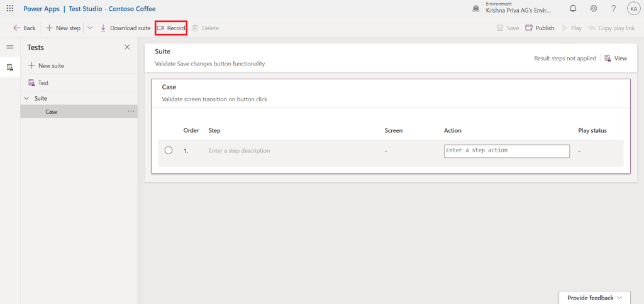The width and height of the screenshot is (644, 304).
Task: Click the step action input field
Action: click(x=506, y=151)
